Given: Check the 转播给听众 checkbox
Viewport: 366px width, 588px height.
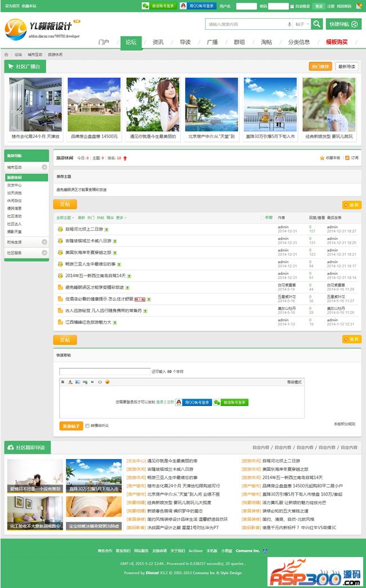Looking at the screenshot, I should click(87, 426).
